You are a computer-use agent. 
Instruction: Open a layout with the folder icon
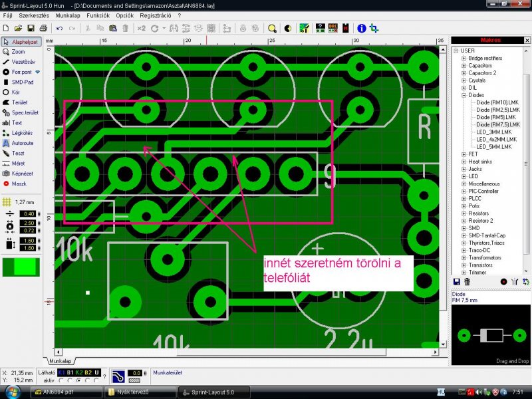18,29
